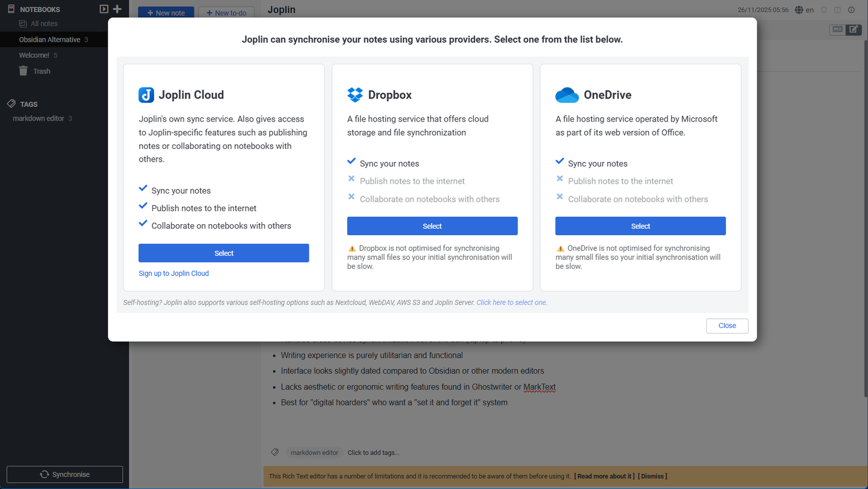Click Joplin Cloud 'Sync your notes' checkmark
The image size is (868, 489).
click(143, 188)
